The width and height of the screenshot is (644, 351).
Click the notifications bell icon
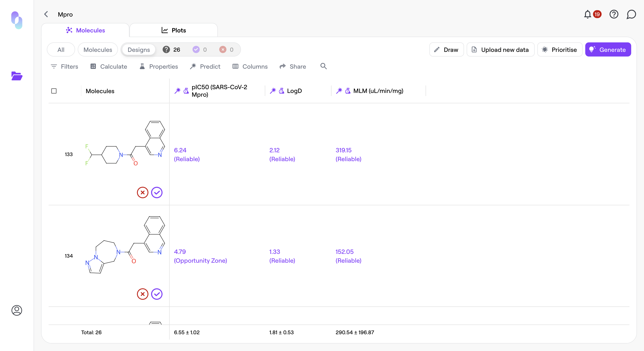587,14
